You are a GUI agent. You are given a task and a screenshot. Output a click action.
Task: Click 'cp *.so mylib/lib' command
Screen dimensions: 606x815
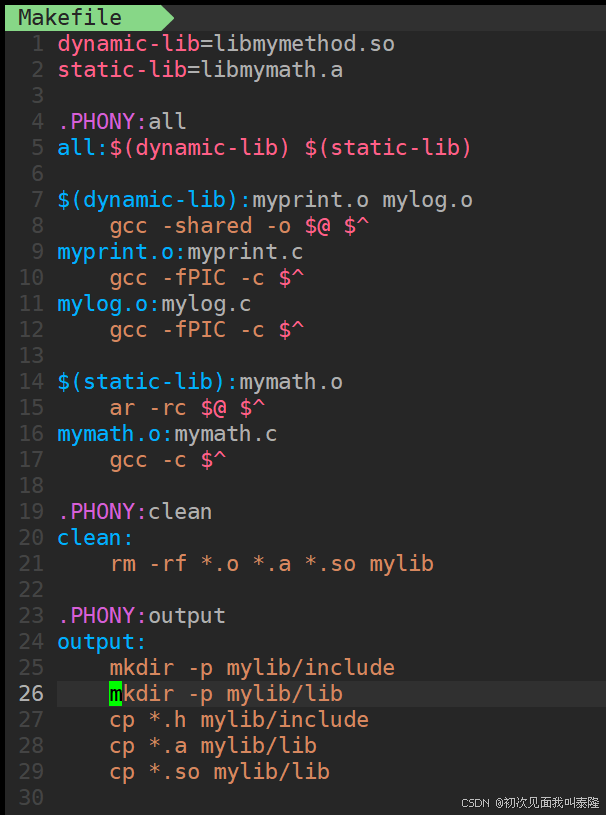coord(219,772)
